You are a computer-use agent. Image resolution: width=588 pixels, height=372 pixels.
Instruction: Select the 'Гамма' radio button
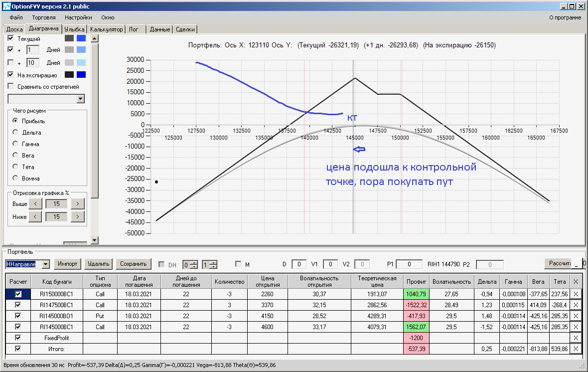coord(15,144)
